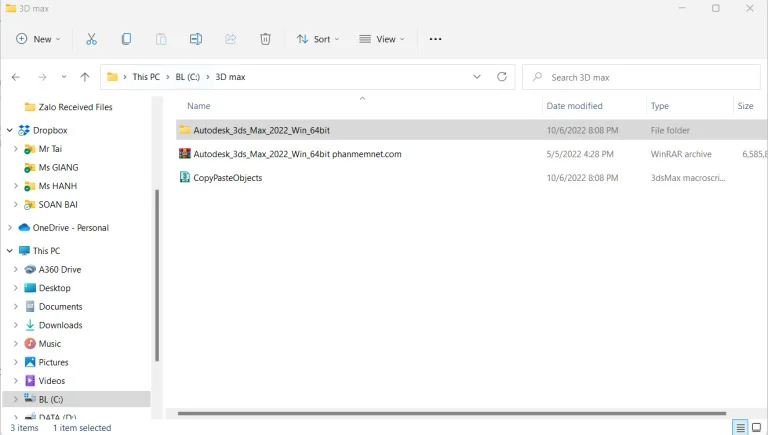768x435 pixels.
Task: Close the 3D max Explorer window
Action: pyautogui.click(x=750, y=8)
